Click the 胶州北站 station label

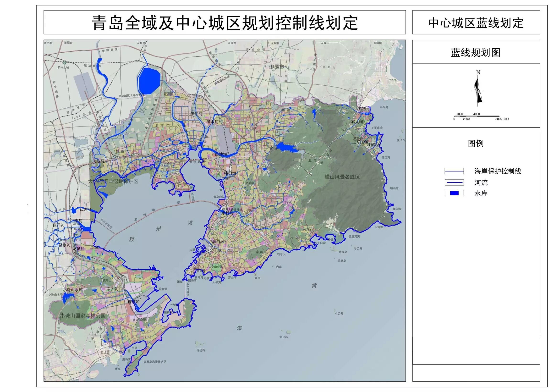(63, 67)
